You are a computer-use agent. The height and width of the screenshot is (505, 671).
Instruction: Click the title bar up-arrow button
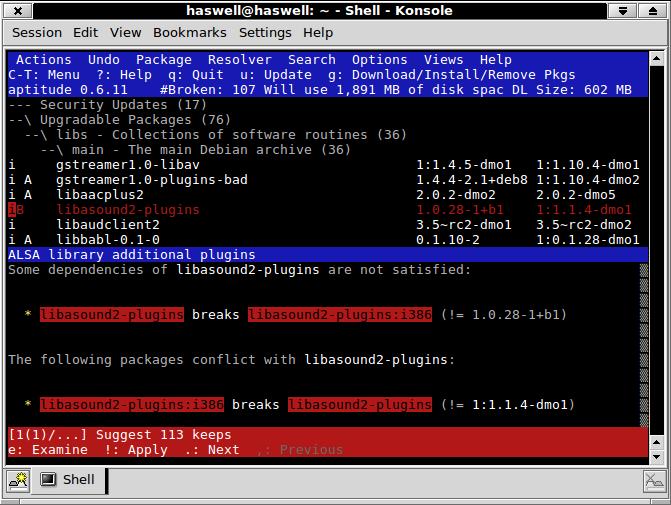[x=653, y=11]
